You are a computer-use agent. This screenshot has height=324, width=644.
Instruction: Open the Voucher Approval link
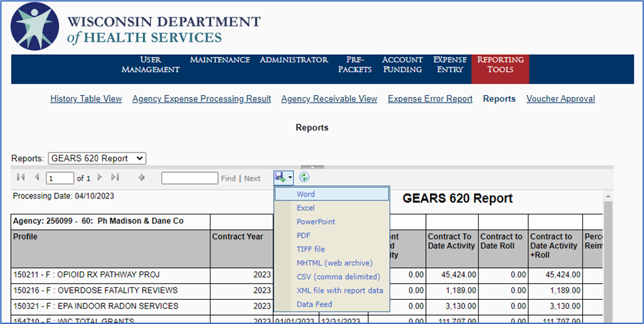point(560,99)
